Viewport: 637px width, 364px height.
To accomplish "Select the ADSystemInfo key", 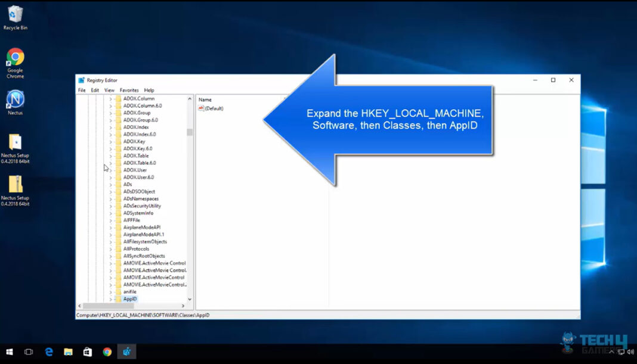I will coord(138,213).
